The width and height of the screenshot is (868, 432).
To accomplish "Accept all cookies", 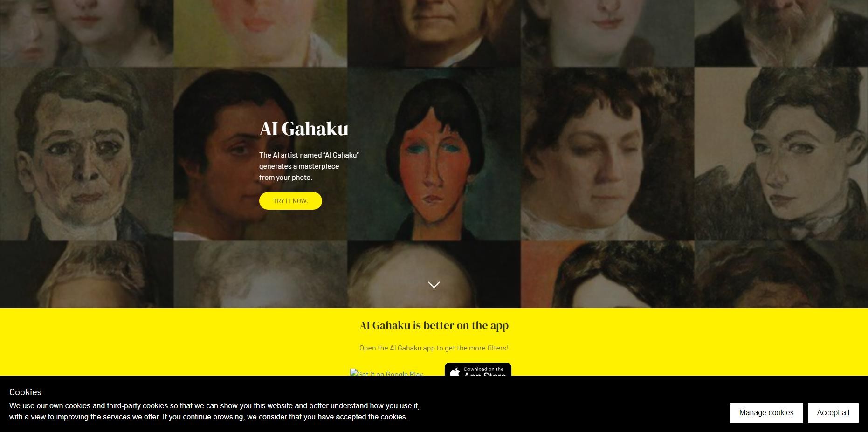I will pyautogui.click(x=833, y=413).
